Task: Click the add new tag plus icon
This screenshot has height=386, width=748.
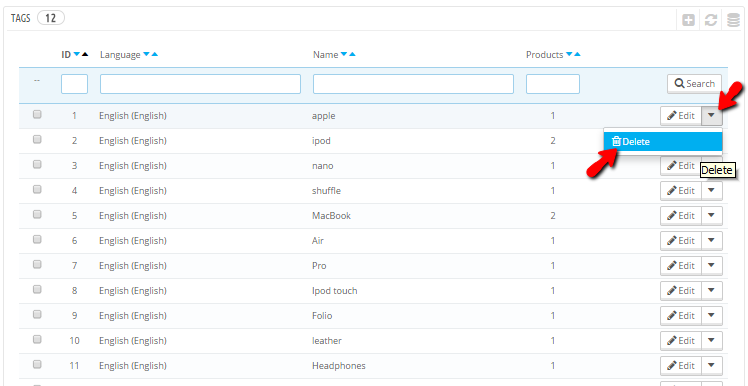Action: pyautogui.click(x=688, y=21)
